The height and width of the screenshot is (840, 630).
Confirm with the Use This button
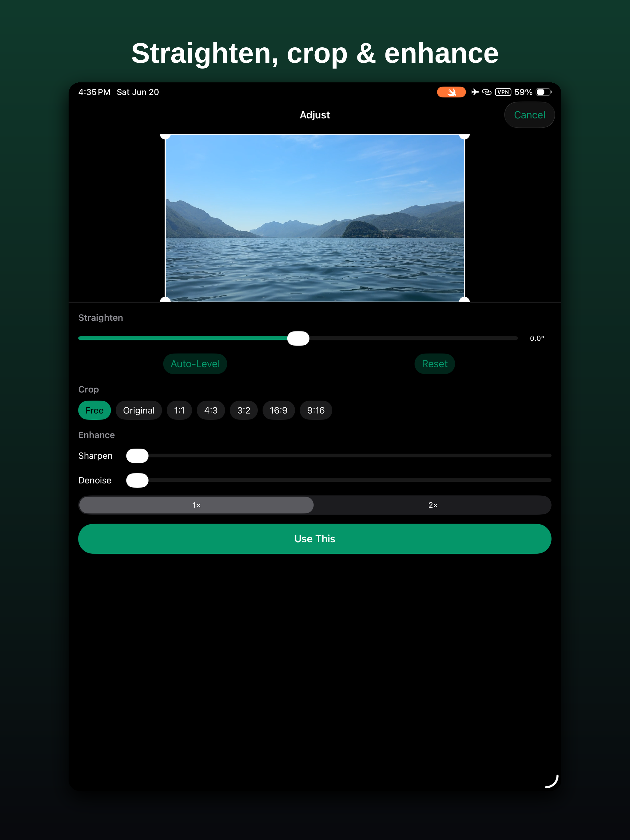click(315, 538)
